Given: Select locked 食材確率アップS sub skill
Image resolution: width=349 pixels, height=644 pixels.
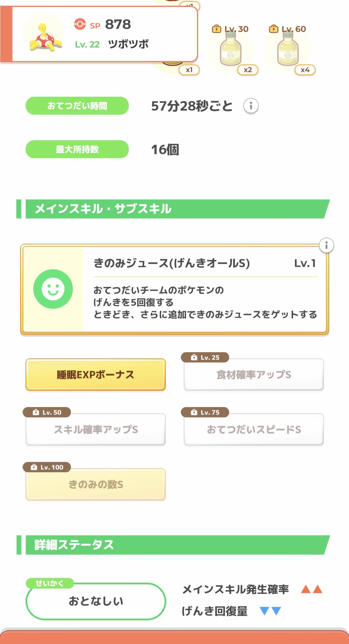Looking at the screenshot, I should click(254, 375).
